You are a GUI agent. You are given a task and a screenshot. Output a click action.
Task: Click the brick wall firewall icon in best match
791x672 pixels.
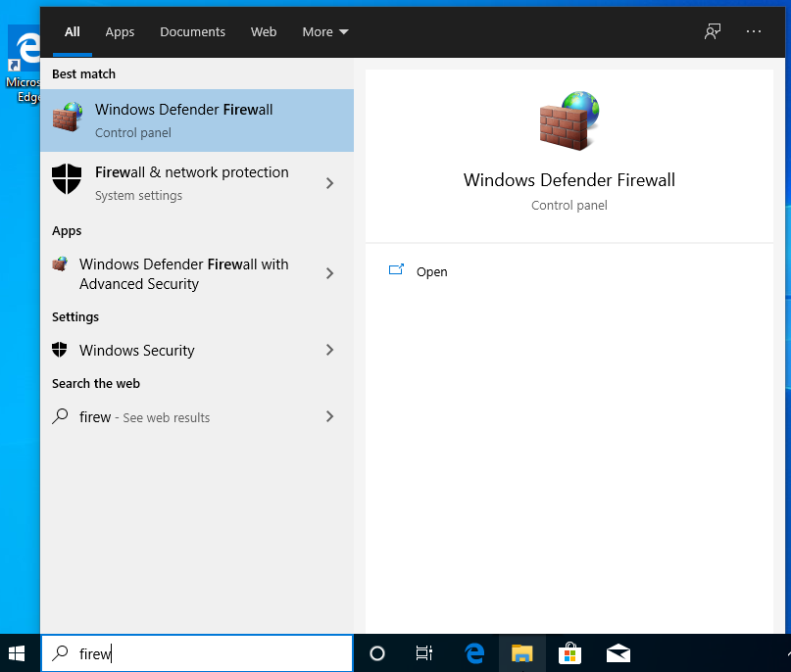[x=67, y=117]
